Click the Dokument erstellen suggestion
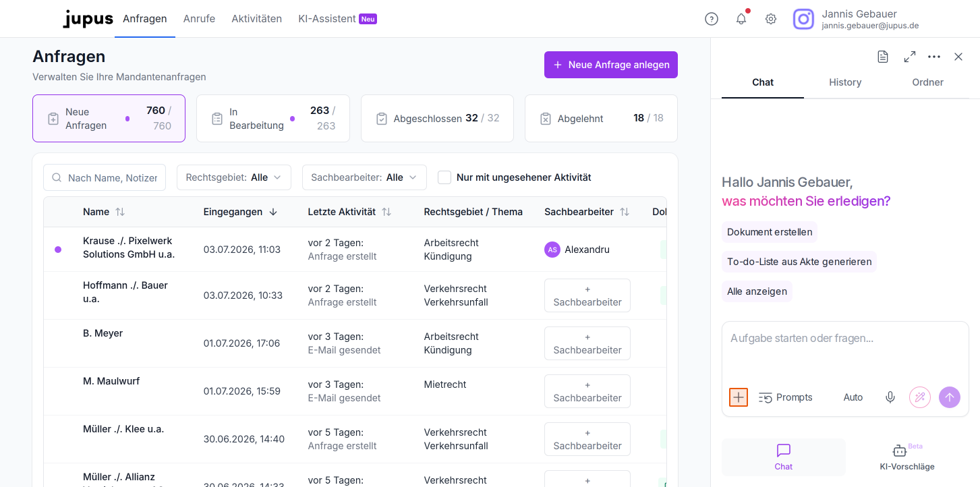The image size is (980, 487). [770, 232]
